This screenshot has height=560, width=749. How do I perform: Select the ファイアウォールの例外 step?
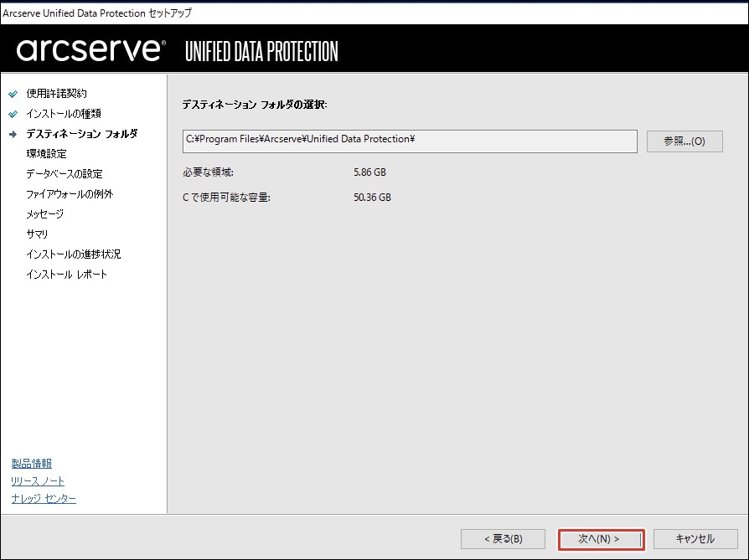pyautogui.click(x=70, y=194)
